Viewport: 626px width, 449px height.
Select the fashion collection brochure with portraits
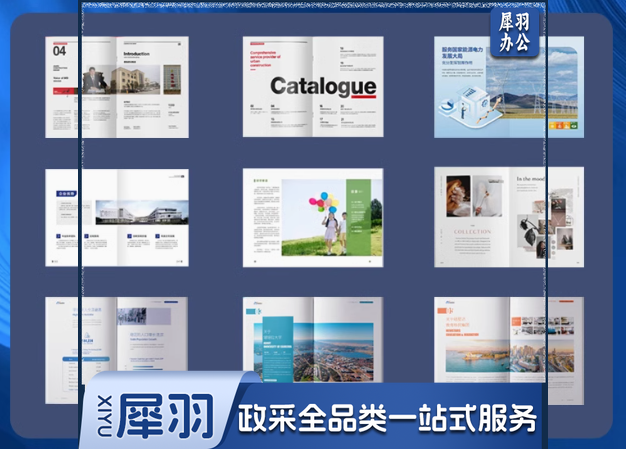pos(509,217)
